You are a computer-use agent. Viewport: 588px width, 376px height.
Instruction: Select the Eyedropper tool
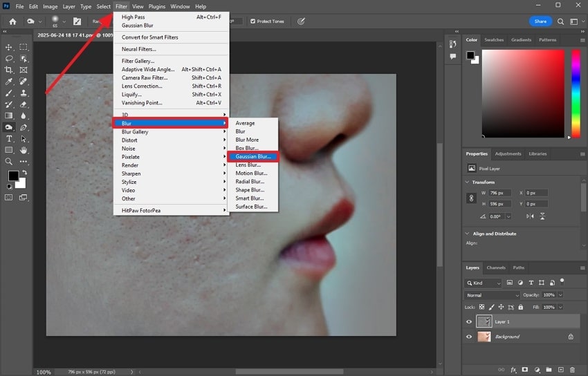pyautogui.click(x=8, y=82)
